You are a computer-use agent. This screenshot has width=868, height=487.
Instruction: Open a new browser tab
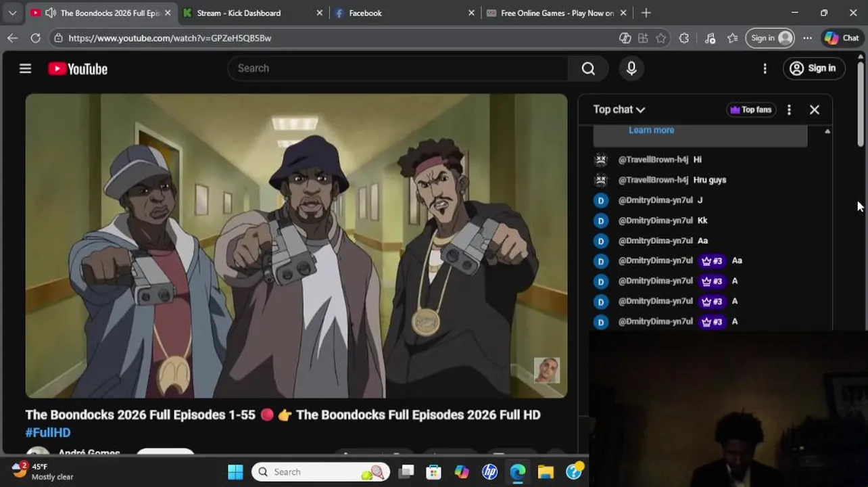[646, 13]
